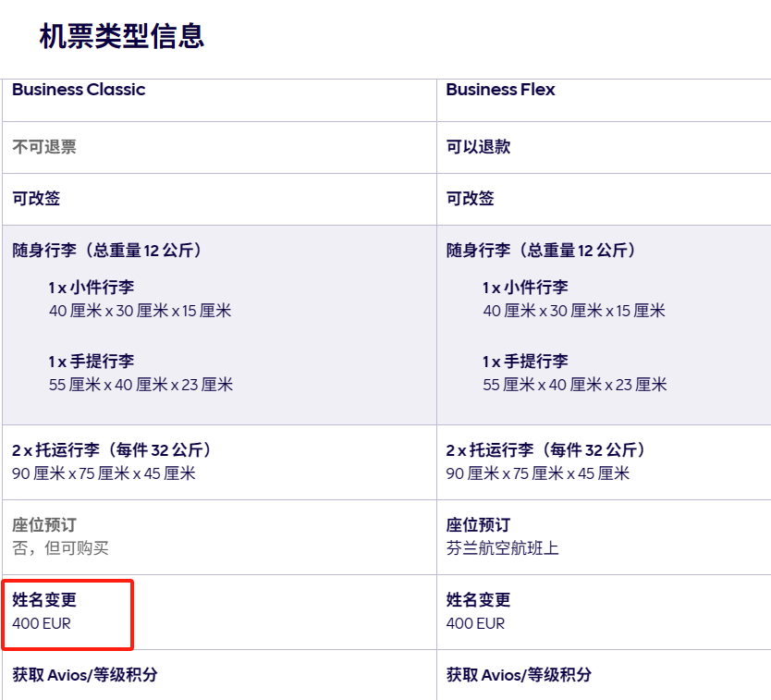
Task: Click the 55 x 40 x 23 厘米 text under Business Classic
Action: (141, 385)
